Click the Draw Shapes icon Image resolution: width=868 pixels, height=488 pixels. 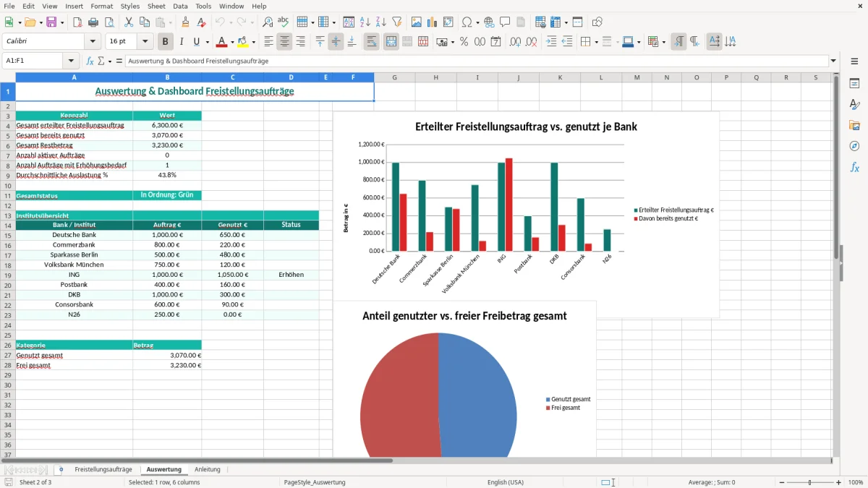click(597, 22)
